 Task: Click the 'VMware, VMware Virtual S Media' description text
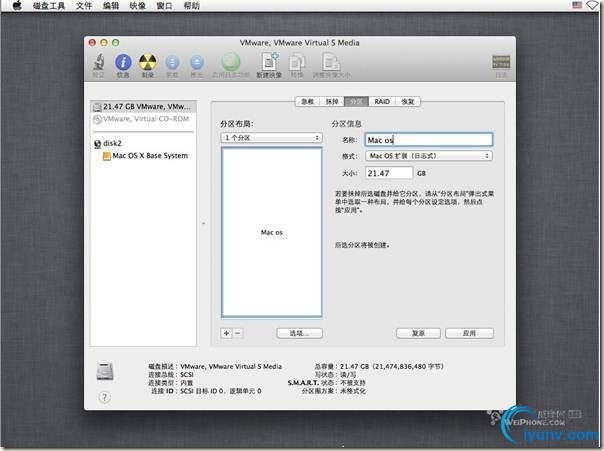click(231, 366)
